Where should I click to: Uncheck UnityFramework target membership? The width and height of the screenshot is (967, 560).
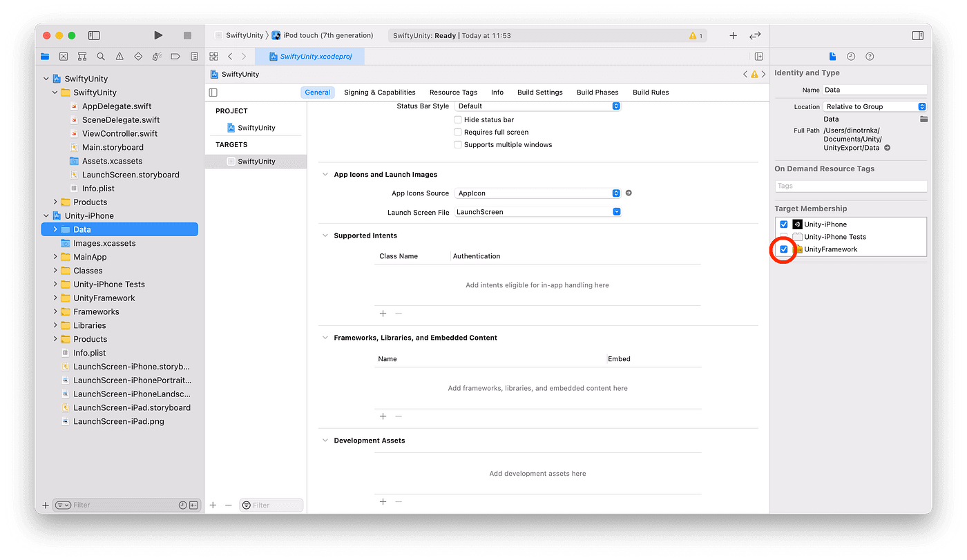click(x=783, y=249)
